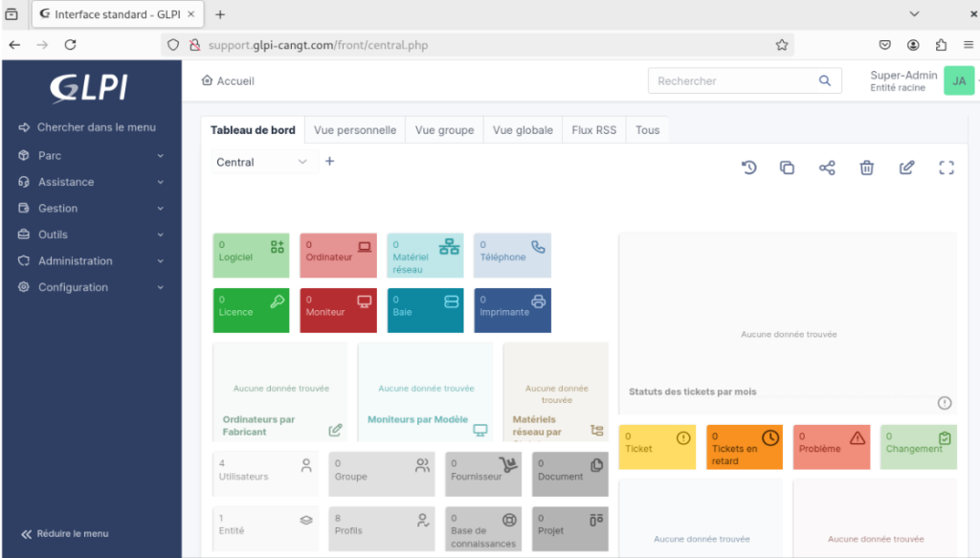The height and width of the screenshot is (558, 980).
Task: Expand the Parc menu
Action: tap(91, 155)
